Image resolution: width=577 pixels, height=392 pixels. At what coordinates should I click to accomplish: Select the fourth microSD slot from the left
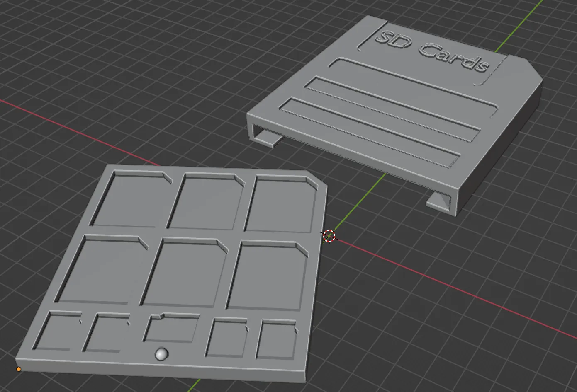(x=226, y=339)
